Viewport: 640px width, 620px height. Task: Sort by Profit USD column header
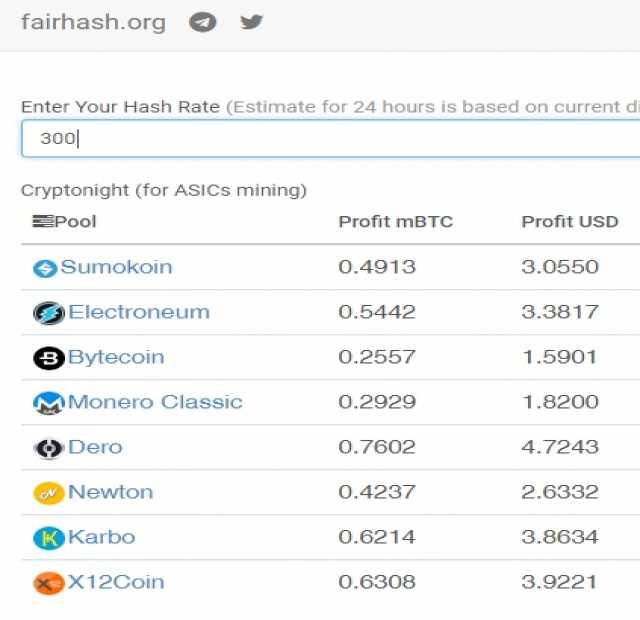click(570, 222)
